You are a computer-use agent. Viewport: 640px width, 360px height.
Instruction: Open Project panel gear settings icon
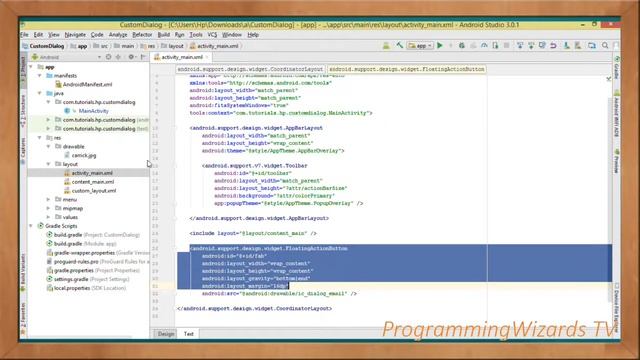[x=131, y=57]
